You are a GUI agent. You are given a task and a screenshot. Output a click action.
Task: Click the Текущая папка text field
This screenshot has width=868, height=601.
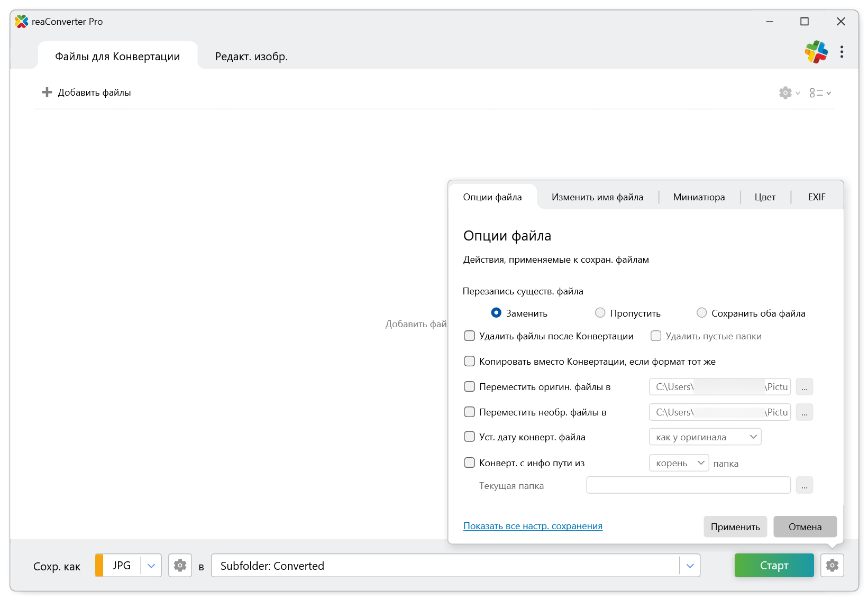(x=688, y=485)
